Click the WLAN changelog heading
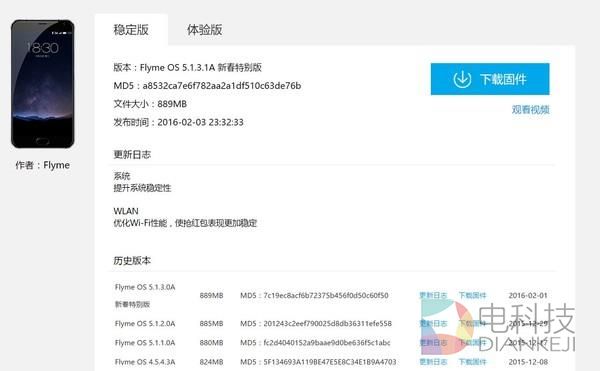 [x=126, y=211]
